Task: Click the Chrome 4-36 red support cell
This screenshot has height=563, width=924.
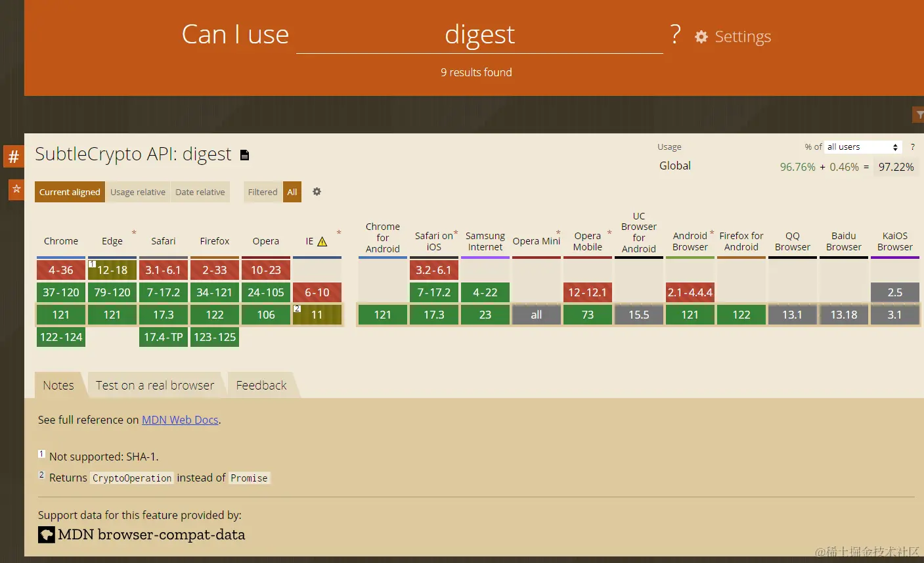Action: tap(61, 270)
